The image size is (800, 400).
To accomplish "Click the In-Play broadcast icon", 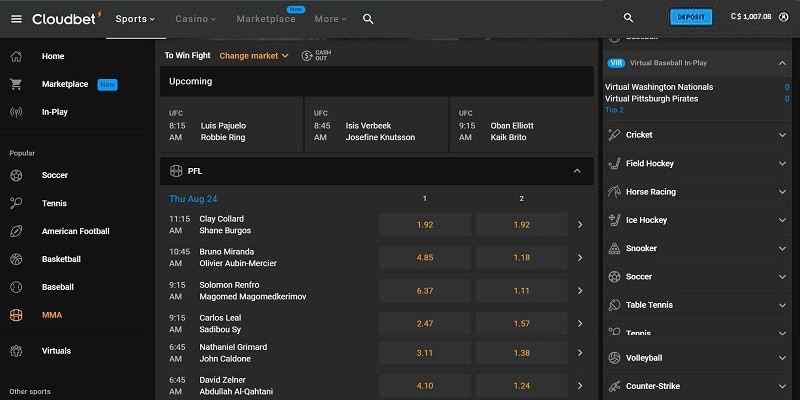I will [x=16, y=112].
